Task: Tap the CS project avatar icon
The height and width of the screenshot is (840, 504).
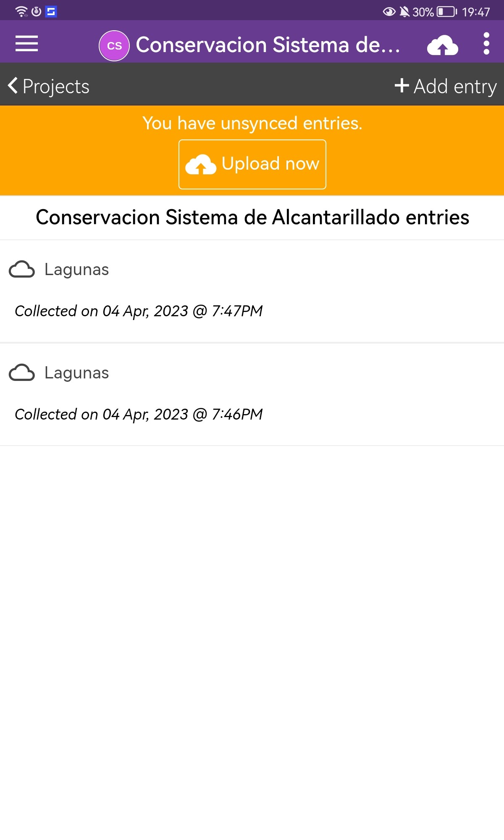Action: click(114, 45)
